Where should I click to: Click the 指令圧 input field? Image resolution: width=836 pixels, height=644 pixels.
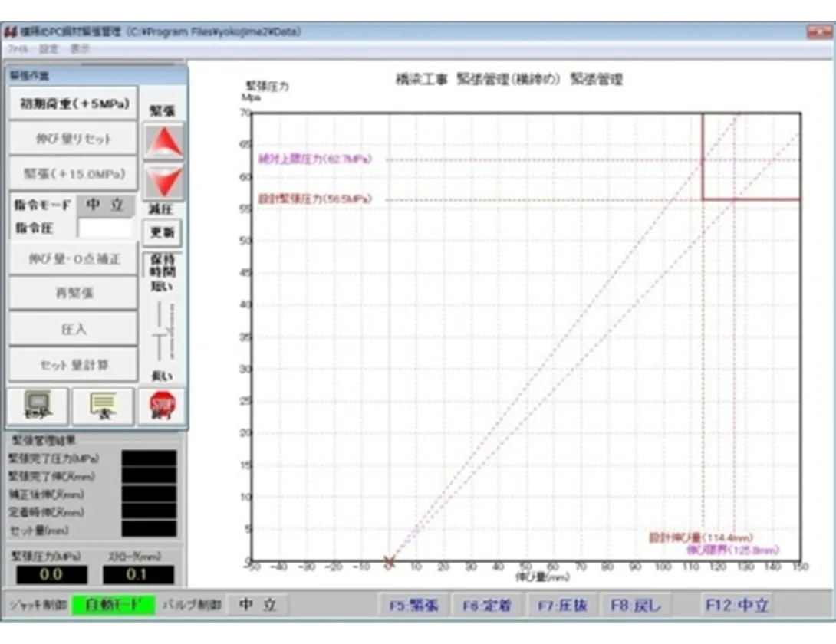[107, 226]
